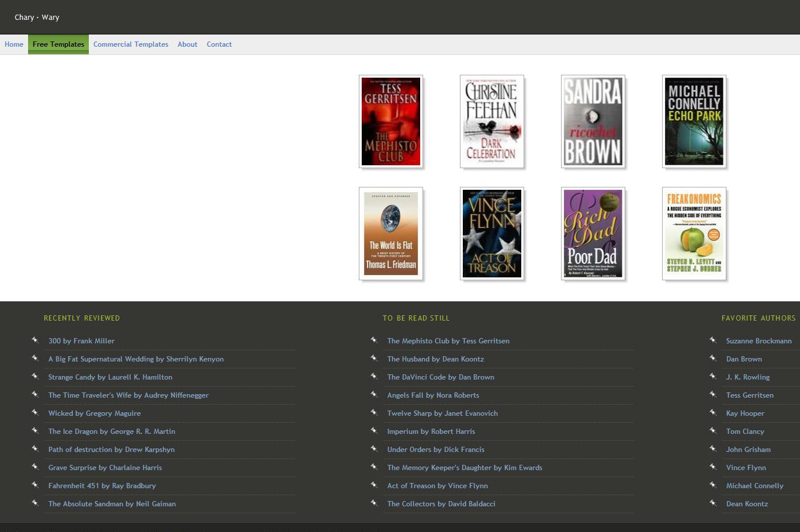Open Fahrenheit 451 by Ray Bradbury

(x=102, y=486)
